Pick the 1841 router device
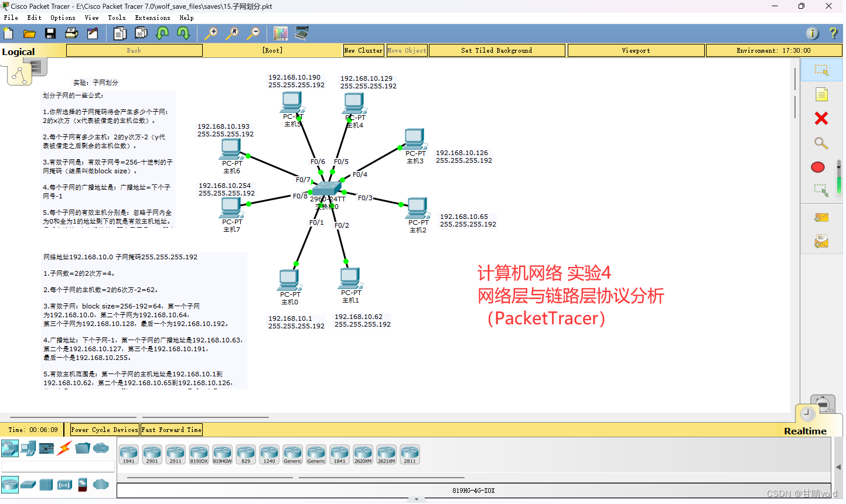This screenshot has width=846, height=504. click(339, 455)
